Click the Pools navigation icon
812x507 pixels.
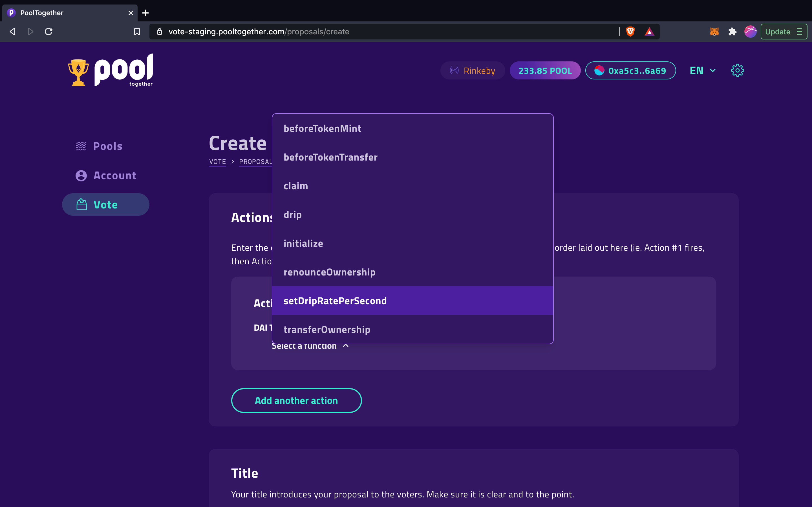(81, 145)
